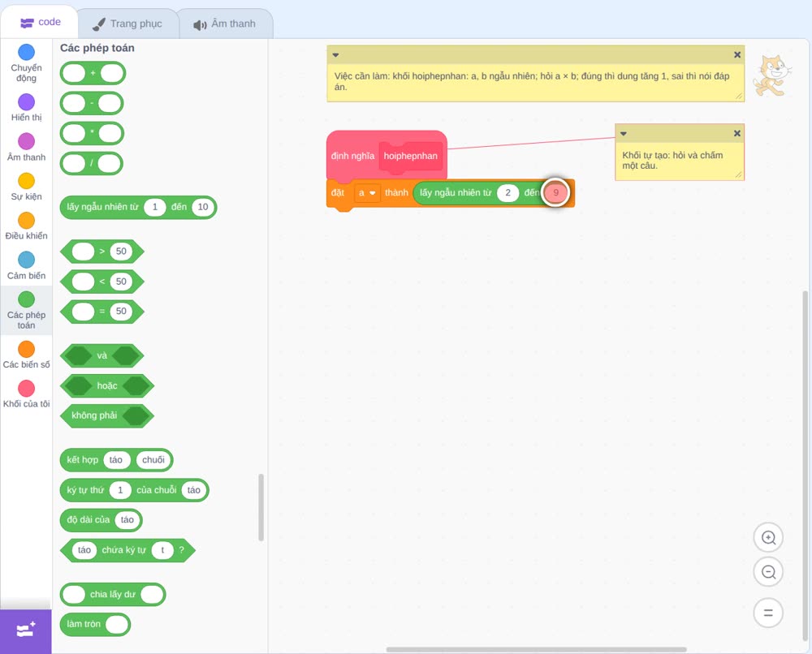Screen dimensions: 812x654
Task: Collapse the 'Khối tự tạo' comment
Action: click(624, 134)
